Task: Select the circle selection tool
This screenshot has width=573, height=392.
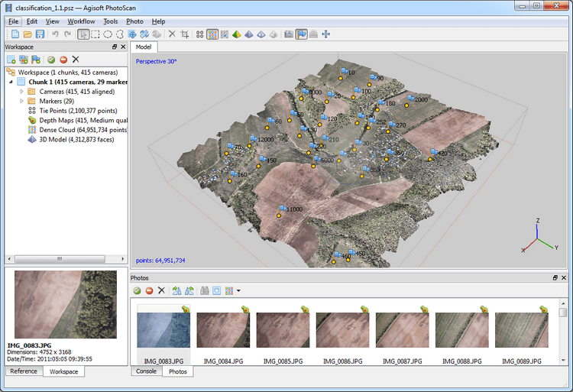Action: click(x=108, y=34)
